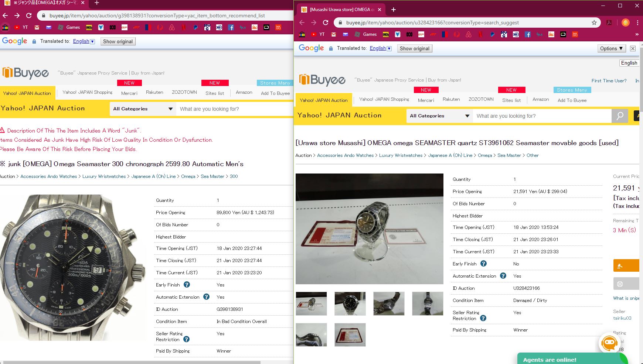Viewport: 643px width, 364px height.
Task: Open translation language dropdown in left window
Action: [x=84, y=41]
